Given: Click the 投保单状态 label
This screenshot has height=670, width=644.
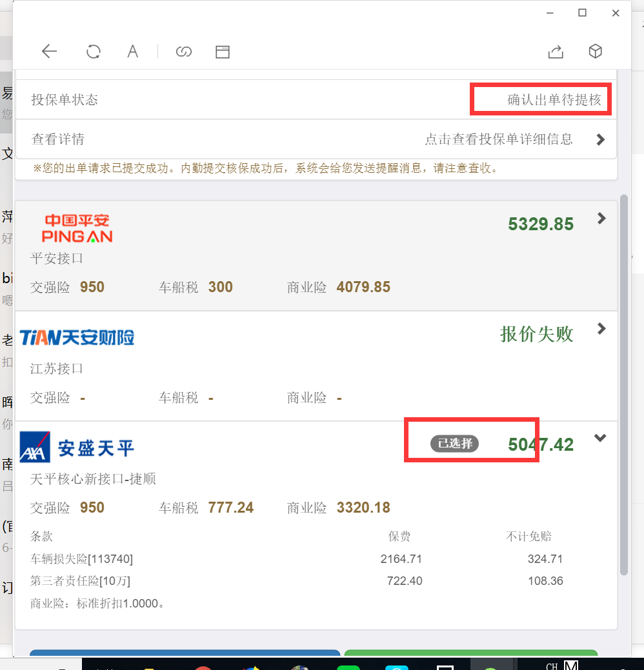Looking at the screenshot, I should [65, 100].
